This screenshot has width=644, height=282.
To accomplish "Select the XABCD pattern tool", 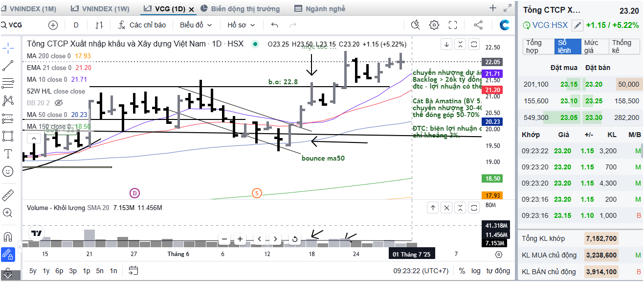I will [x=8, y=100].
